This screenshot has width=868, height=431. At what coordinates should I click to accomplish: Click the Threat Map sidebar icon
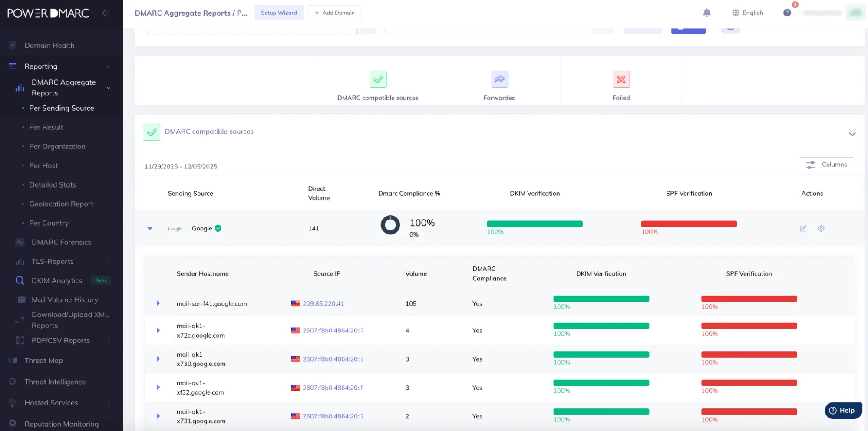point(13,360)
